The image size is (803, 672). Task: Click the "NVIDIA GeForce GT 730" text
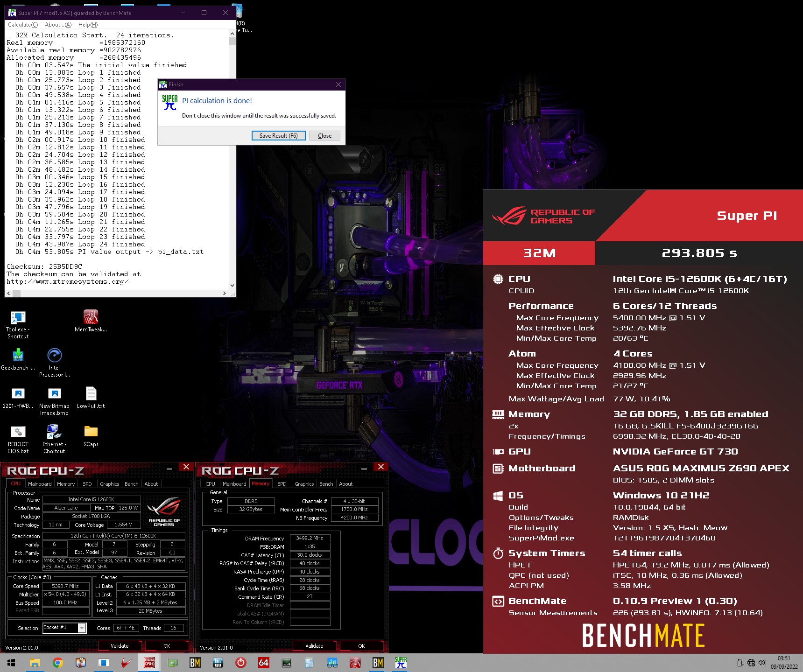pos(675,451)
